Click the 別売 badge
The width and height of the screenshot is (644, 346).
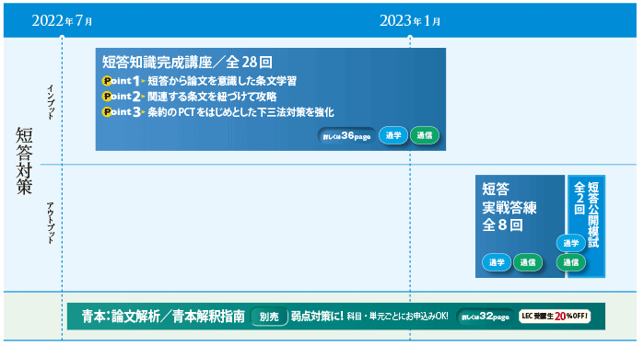[x=269, y=317]
